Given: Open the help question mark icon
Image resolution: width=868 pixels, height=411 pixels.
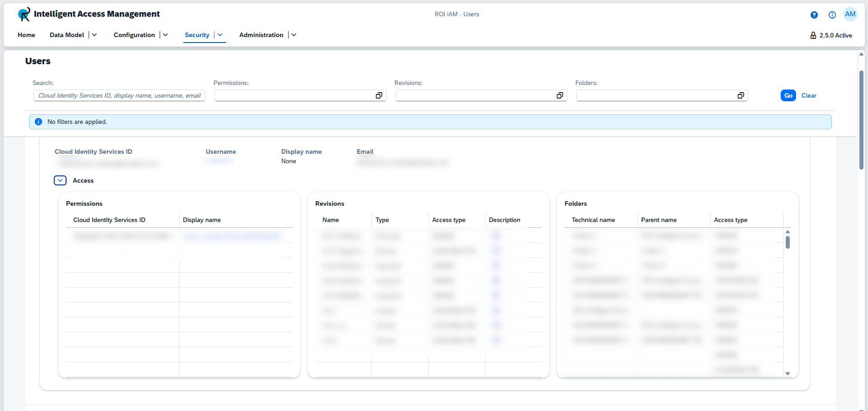Looking at the screenshot, I should click(x=814, y=15).
